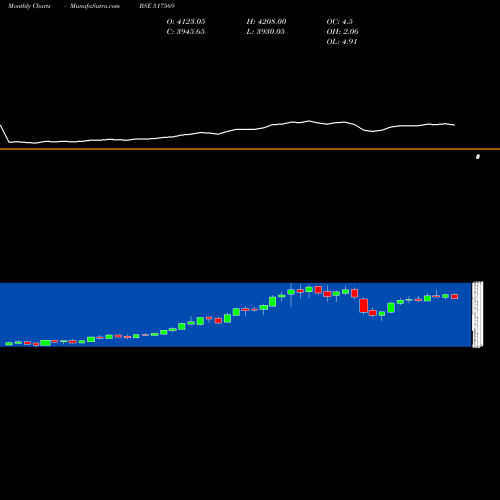Viewport: 500px width, 500px height.
Task: Click the 'Monthly Charts' title text
Action: point(29,6)
